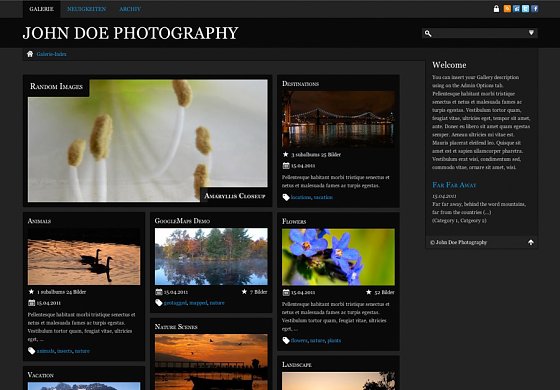Follow the nature tag in Flowers card
Image resolution: width=560 pixels, height=390 pixels.
click(x=317, y=340)
